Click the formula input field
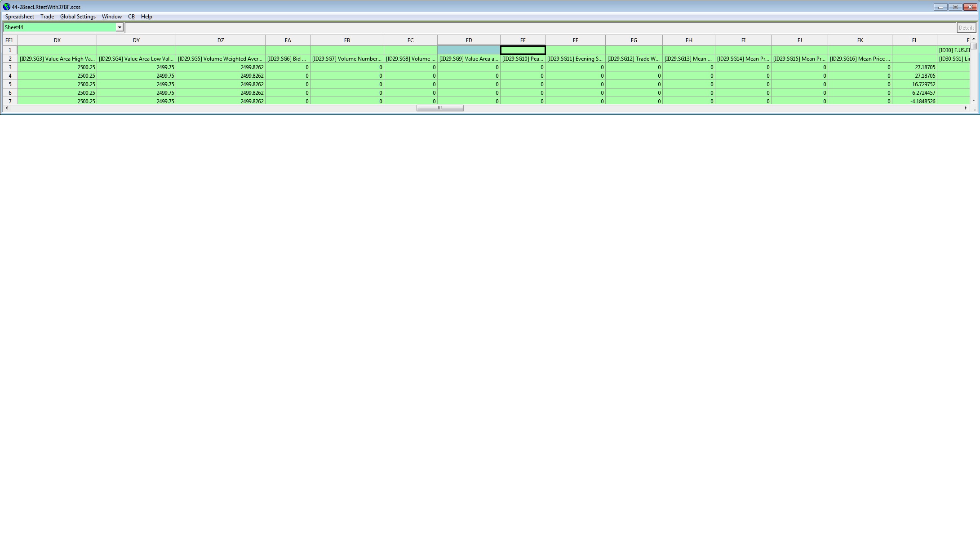The image size is (980, 539). 539,28
